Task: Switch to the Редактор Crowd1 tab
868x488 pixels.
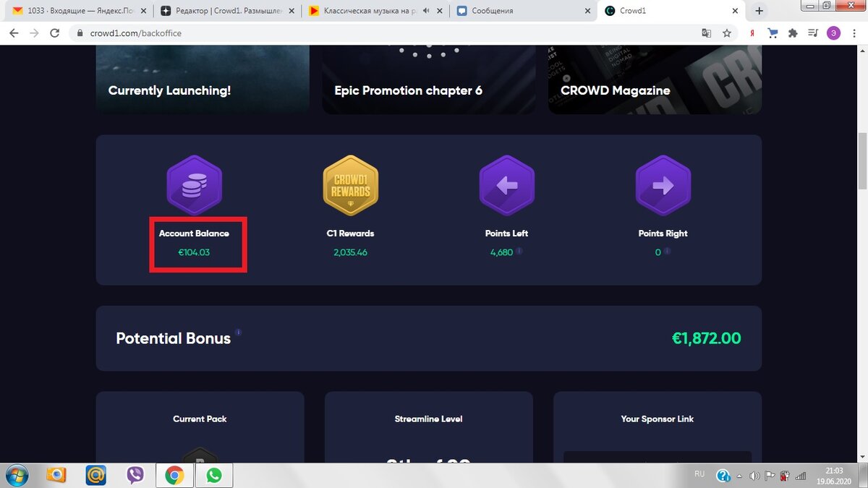Action: [226, 11]
